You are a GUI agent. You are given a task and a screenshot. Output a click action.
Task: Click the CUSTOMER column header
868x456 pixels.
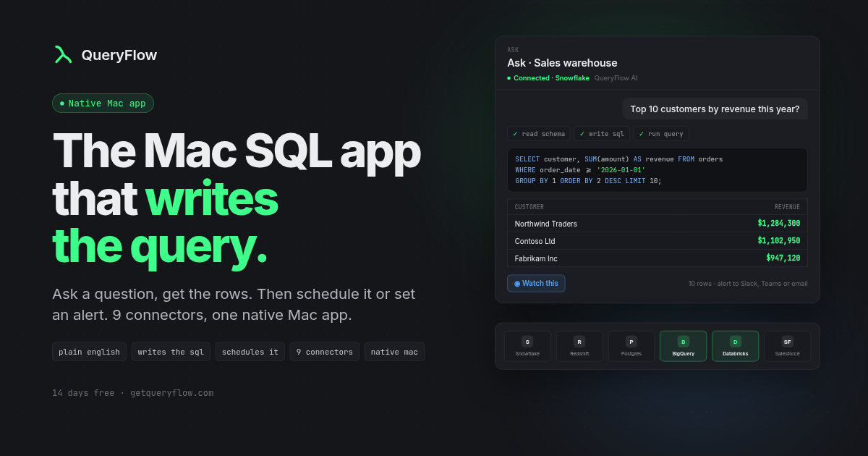[x=529, y=207]
